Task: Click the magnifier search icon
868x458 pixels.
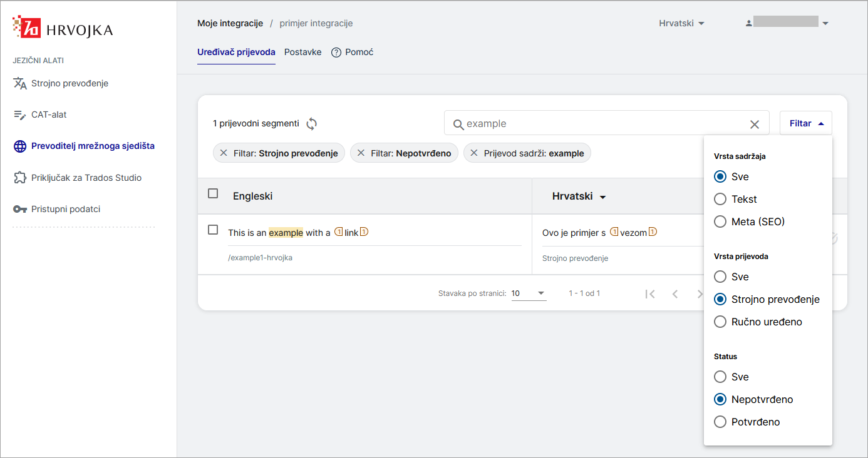Action: click(458, 124)
